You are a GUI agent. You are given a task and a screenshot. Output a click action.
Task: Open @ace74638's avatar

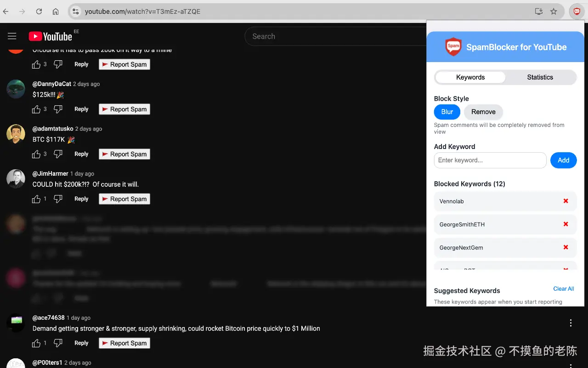pyautogui.click(x=16, y=322)
